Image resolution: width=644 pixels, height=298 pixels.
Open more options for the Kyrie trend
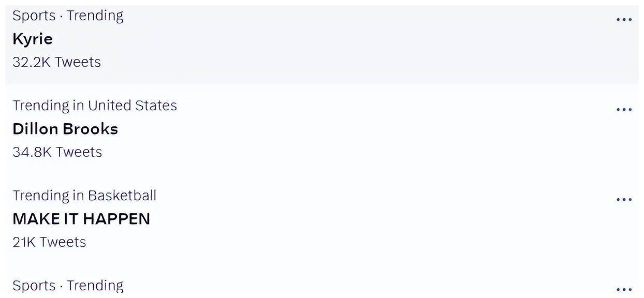[x=624, y=20]
